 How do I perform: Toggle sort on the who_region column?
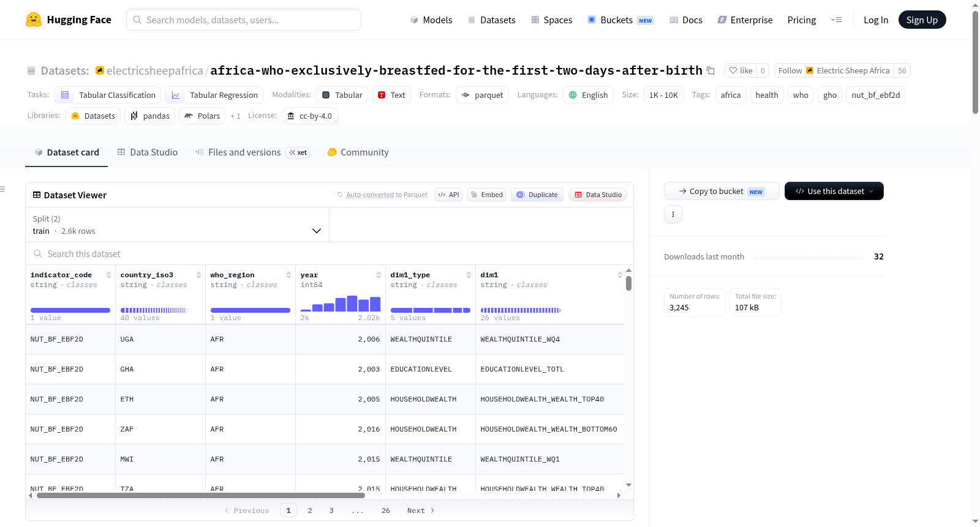[x=288, y=275]
